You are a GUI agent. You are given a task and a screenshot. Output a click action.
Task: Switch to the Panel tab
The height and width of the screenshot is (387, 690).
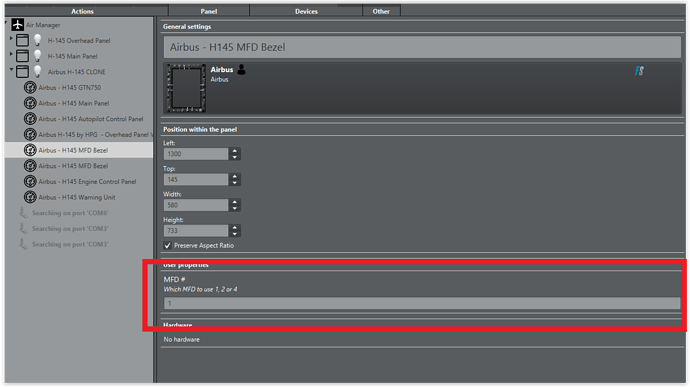(209, 11)
